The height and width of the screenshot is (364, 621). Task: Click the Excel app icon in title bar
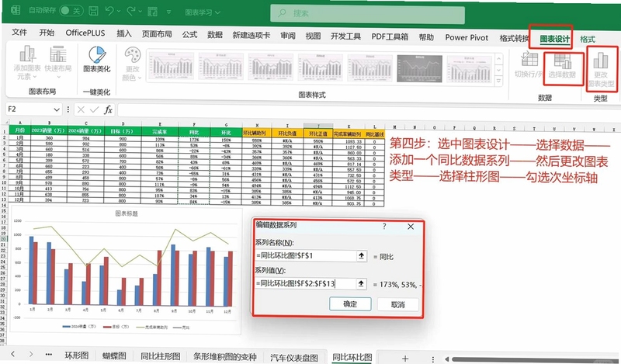pyautogui.click(x=15, y=10)
